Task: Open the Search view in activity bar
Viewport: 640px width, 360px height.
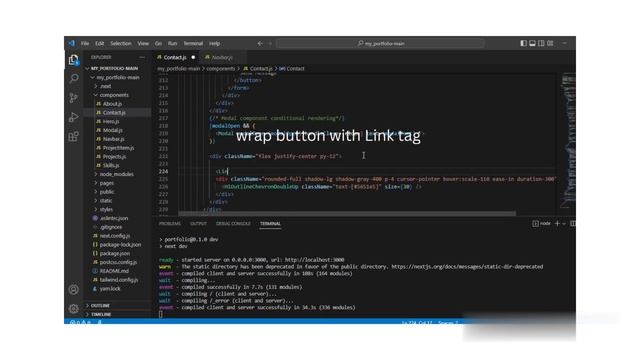Action: pyautogui.click(x=73, y=78)
